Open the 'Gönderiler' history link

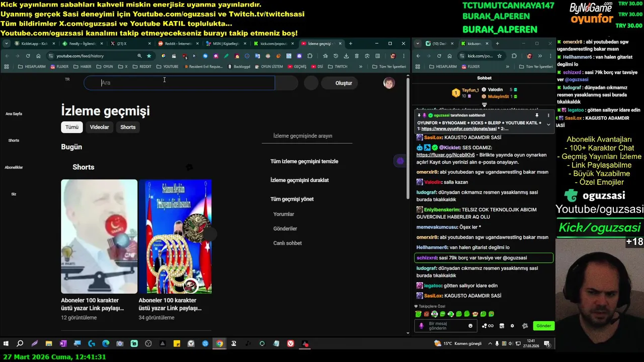(285, 229)
